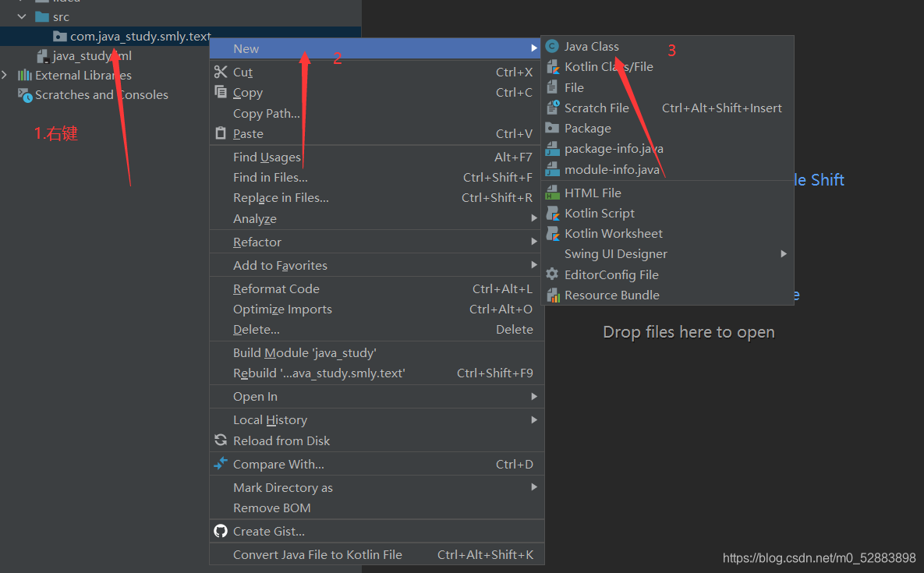This screenshot has height=573, width=924.
Task: Expand Mark Directory as submenu arrow
Action: click(534, 487)
